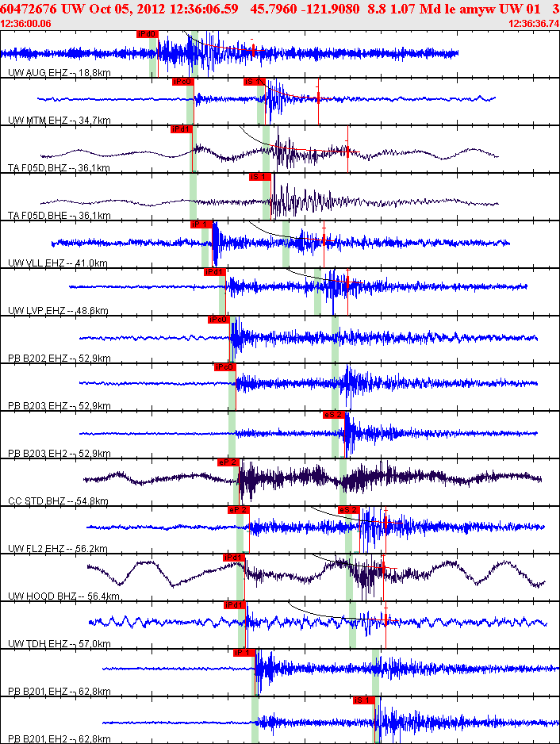Click station label 'TA F05D BHZ -- 36.1km'

pyautogui.click(x=59, y=168)
